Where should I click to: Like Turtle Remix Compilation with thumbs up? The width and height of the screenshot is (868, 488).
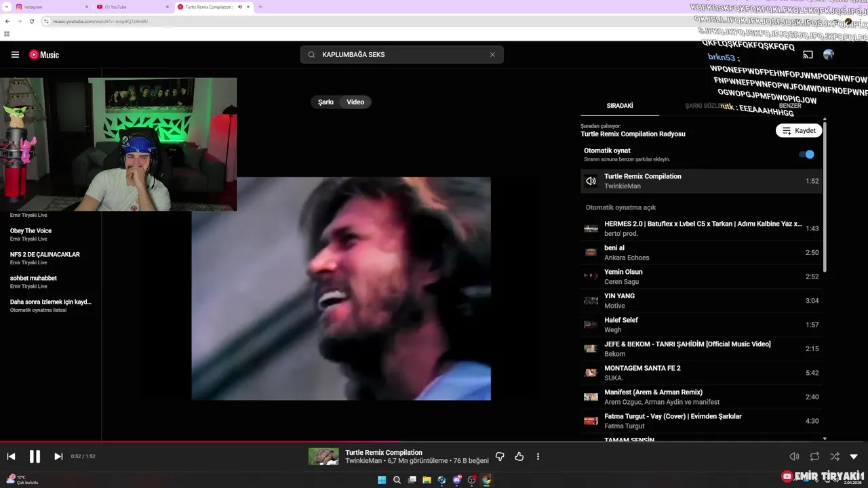tap(519, 457)
